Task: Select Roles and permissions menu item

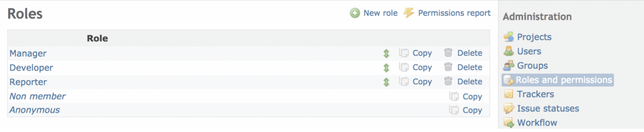Action: pyautogui.click(x=563, y=80)
